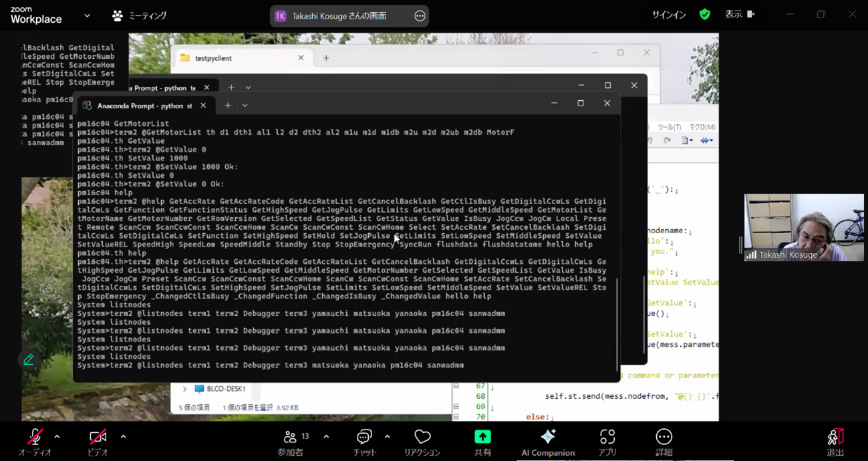Viewport: 868px width, 461px height.
Task: Open the chat panel
Action: [x=364, y=437]
